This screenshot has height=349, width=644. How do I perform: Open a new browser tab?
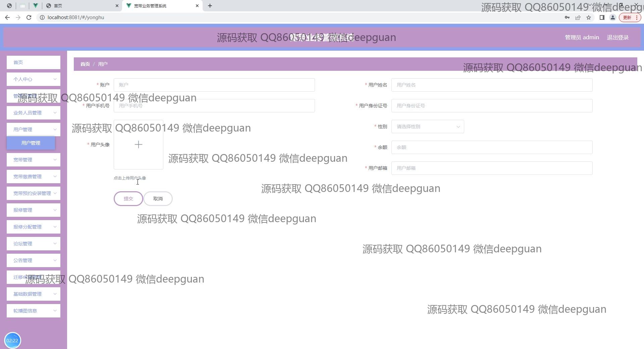210,6
